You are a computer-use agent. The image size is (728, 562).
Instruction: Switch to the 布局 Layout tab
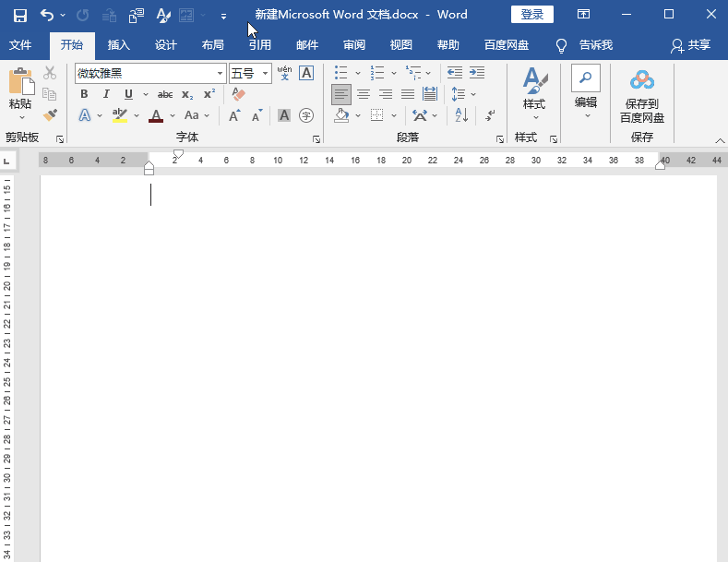pos(212,45)
